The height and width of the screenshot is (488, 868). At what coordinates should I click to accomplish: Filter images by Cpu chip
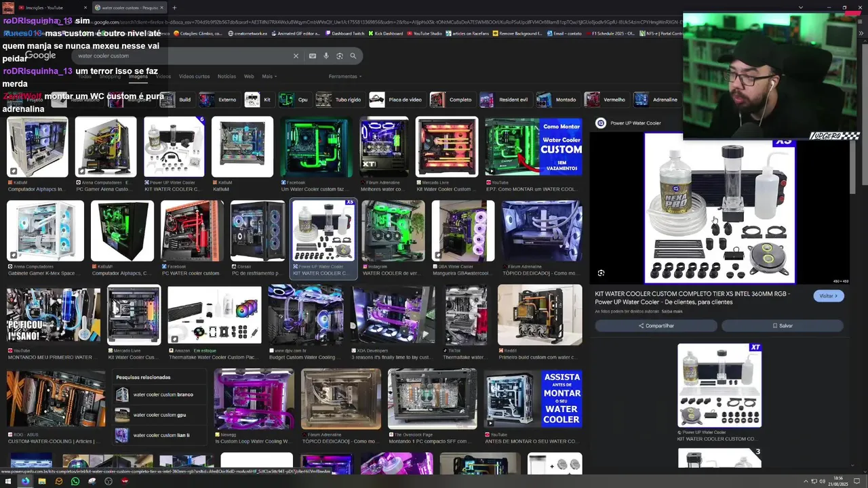[294, 100]
